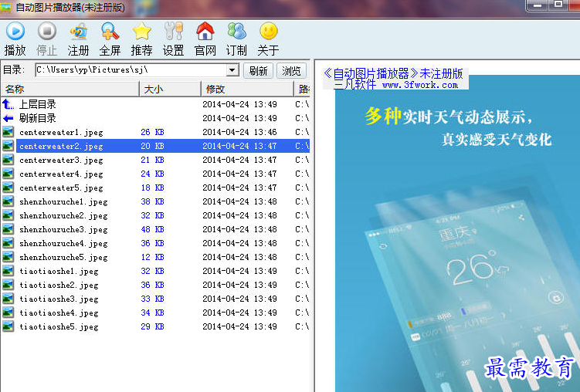This screenshot has width=580, height=392.
Task: Open the 订制 customization icon
Action: point(236,32)
